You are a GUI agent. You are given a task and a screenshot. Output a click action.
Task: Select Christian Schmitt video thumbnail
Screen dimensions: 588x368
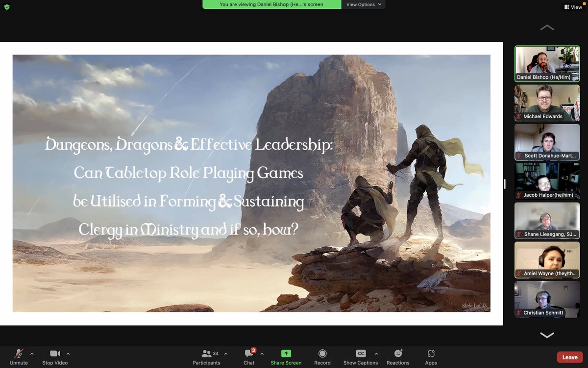pos(547,299)
